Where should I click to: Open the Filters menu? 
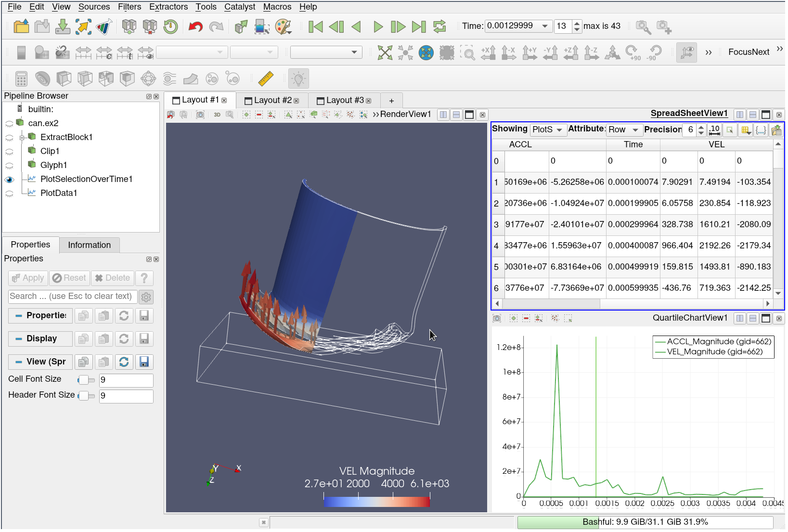(129, 7)
